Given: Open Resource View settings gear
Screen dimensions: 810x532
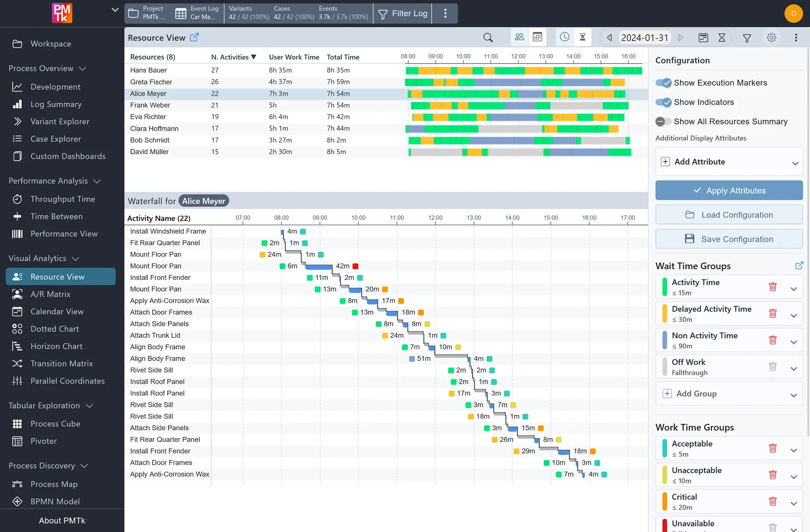Looking at the screenshot, I should 772,38.
